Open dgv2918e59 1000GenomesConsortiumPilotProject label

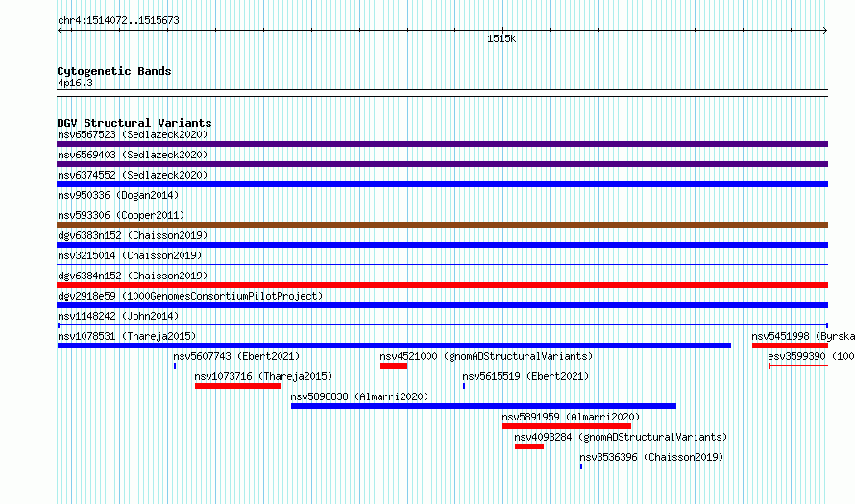click(x=190, y=296)
